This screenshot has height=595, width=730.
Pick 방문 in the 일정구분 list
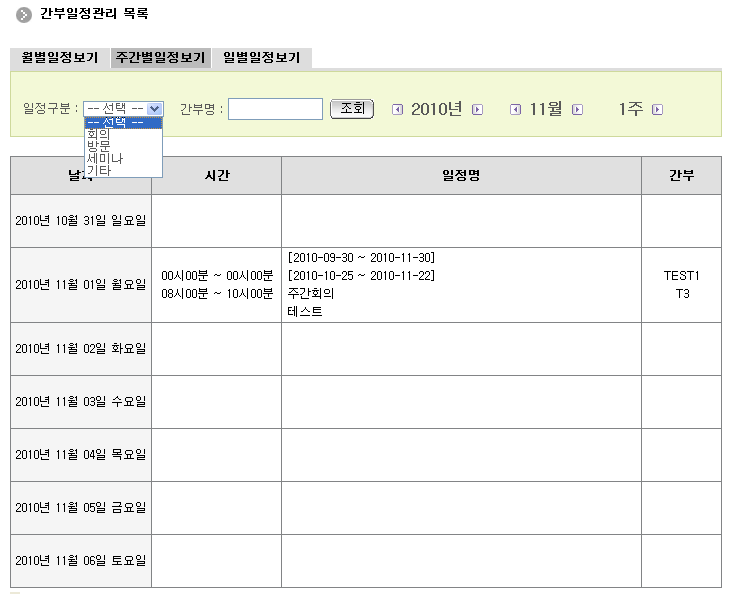pos(98,146)
